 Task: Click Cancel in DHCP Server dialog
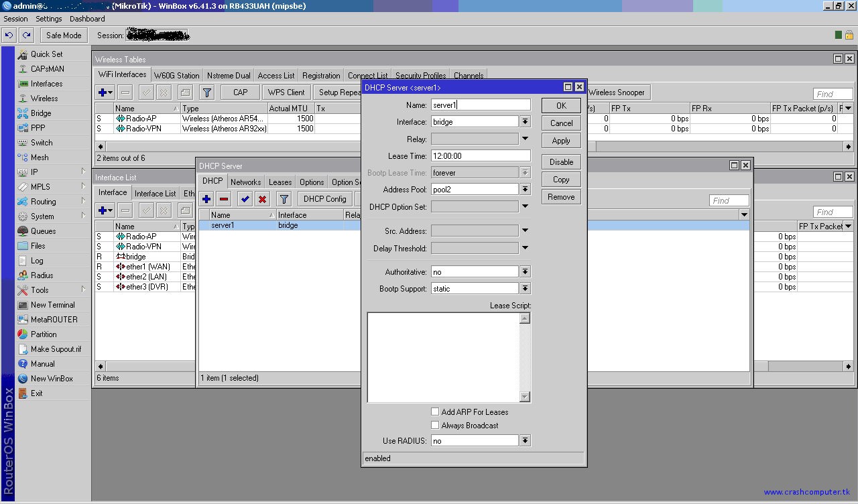pyautogui.click(x=561, y=123)
